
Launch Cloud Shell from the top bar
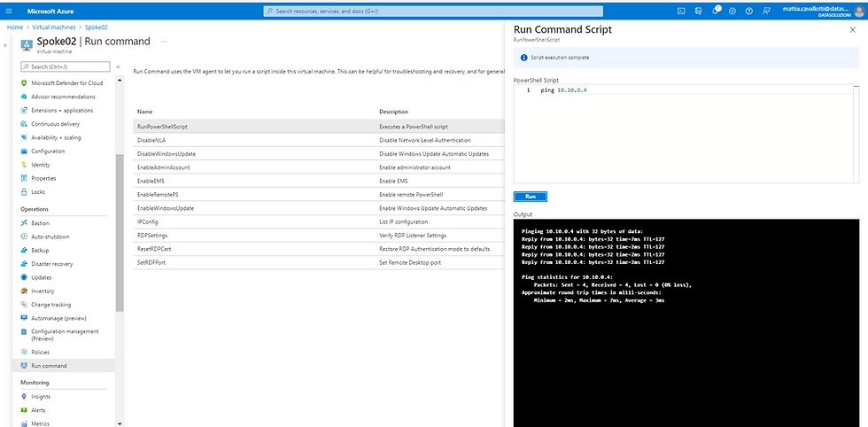(x=681, y=12)
